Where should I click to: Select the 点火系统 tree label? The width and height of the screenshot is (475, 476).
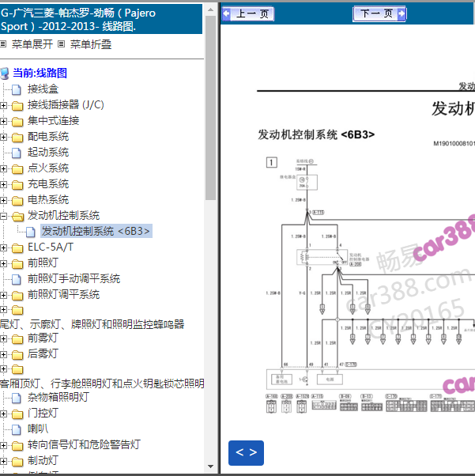[48, 168]
